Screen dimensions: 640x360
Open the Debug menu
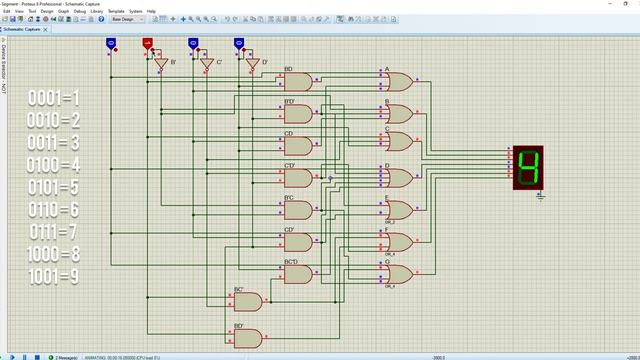coord(80,11)
